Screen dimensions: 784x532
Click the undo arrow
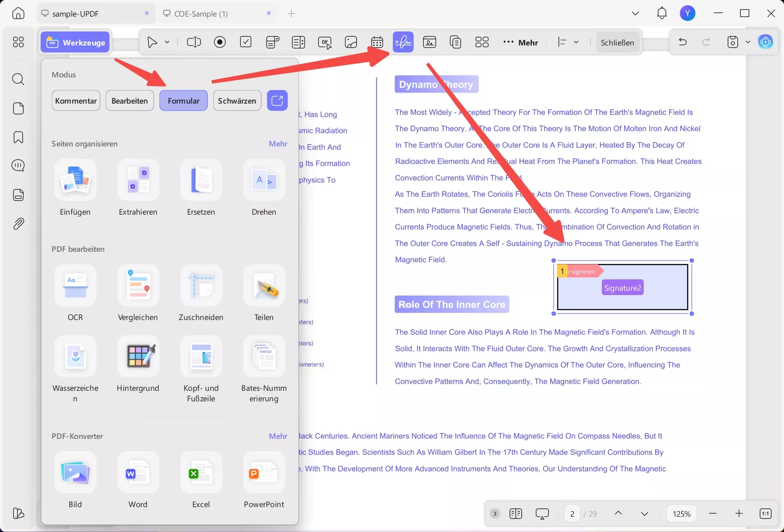683,42
